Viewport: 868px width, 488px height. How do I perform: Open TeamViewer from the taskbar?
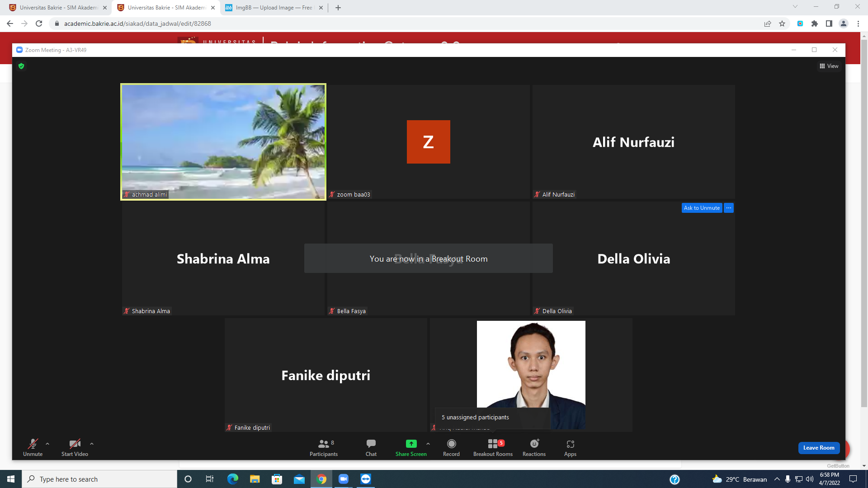[x=366, y=479]
